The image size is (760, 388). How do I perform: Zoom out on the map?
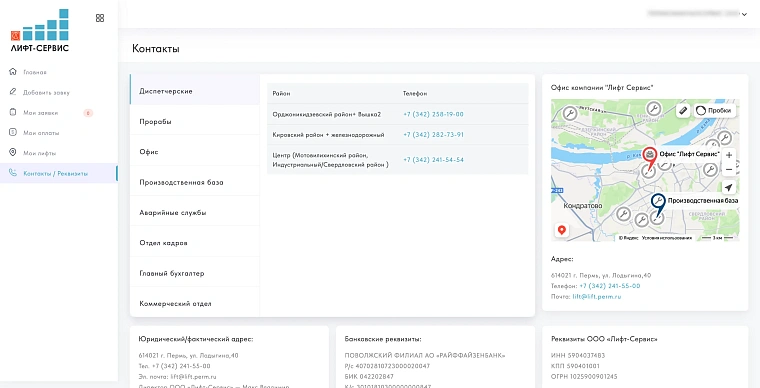click(728, 170)
